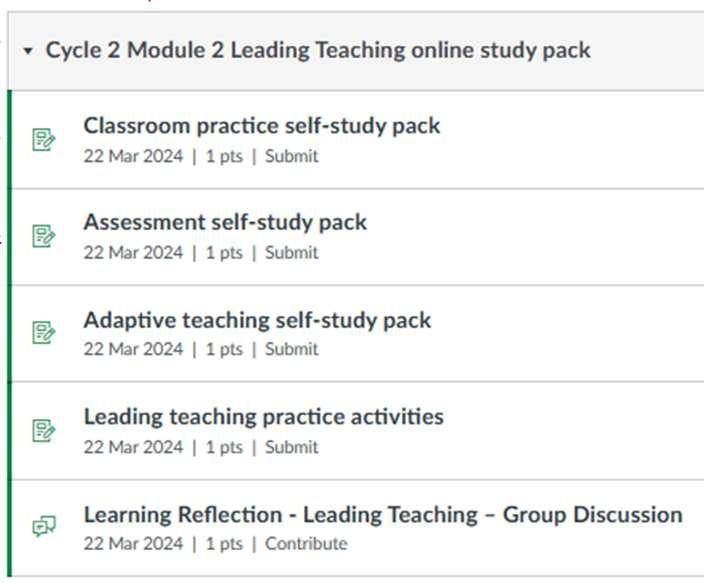Click Submit under Assessment self-study pack

point(292,253)
